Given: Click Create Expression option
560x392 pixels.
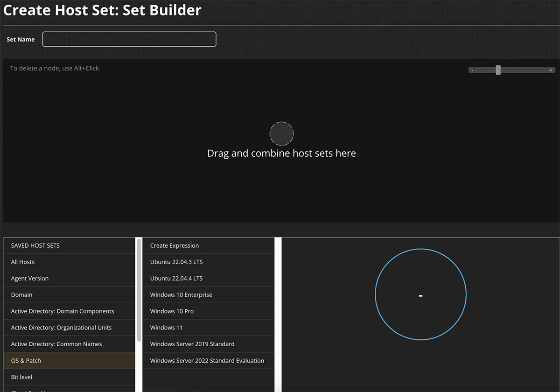Looking at the screenshot, I should tap(209, 245).
